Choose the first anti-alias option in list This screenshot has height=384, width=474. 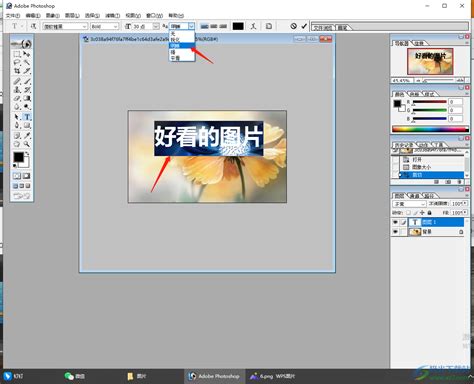click(x=182, y=34)
